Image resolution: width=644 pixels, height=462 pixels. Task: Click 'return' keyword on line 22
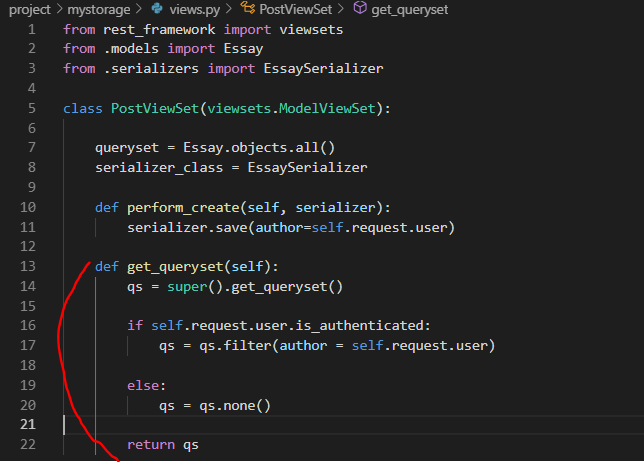(151, 445)
